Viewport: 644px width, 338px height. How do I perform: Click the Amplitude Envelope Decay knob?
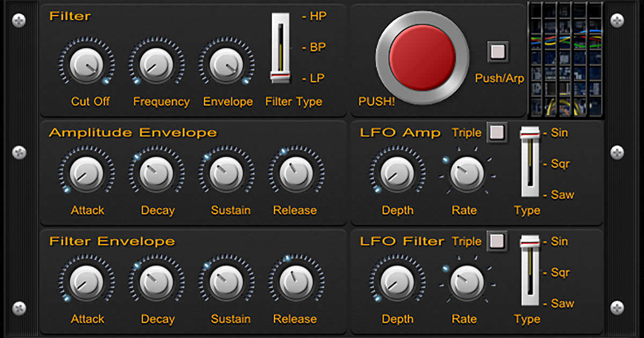tap(156, 173)
